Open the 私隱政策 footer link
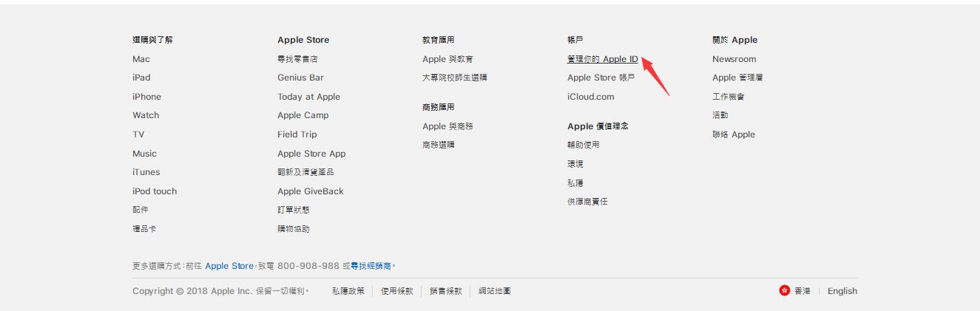 348,291
